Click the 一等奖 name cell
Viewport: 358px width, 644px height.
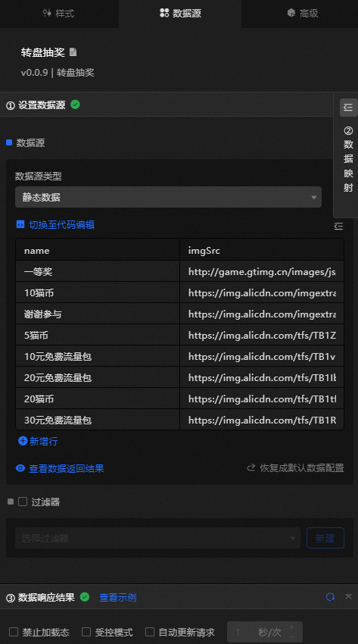pyautogui.click(x=98, y=271)
